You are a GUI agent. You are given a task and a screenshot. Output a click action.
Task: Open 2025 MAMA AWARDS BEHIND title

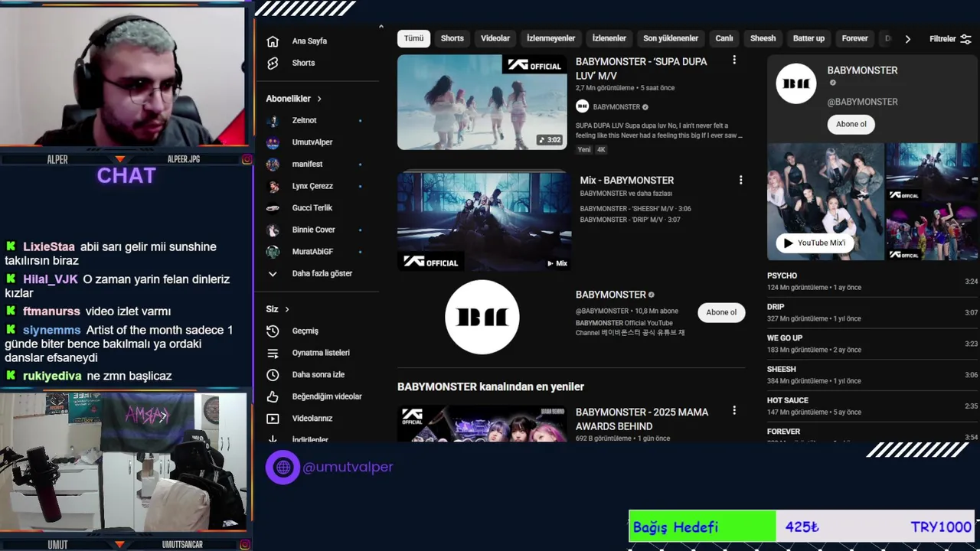642,419
